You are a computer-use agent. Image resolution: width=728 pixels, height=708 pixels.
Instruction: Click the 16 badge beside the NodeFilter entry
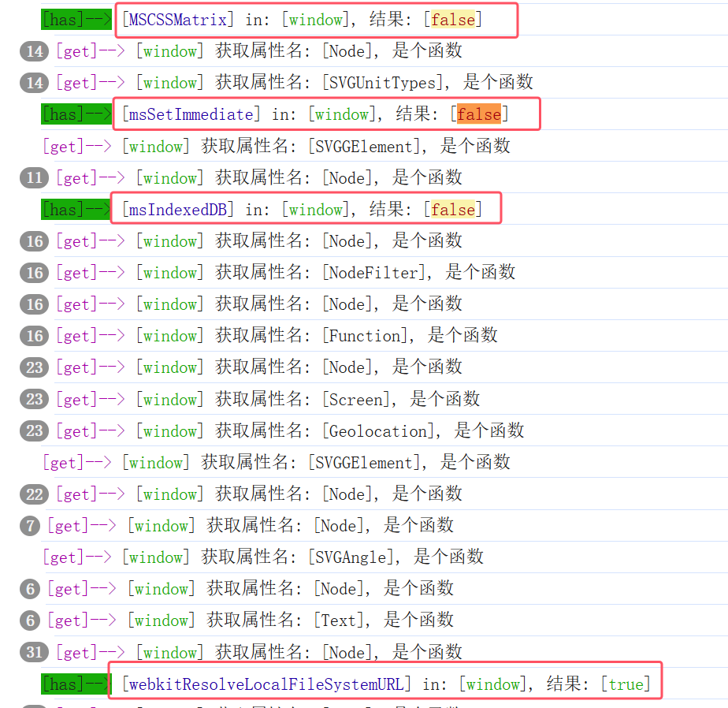34,273
